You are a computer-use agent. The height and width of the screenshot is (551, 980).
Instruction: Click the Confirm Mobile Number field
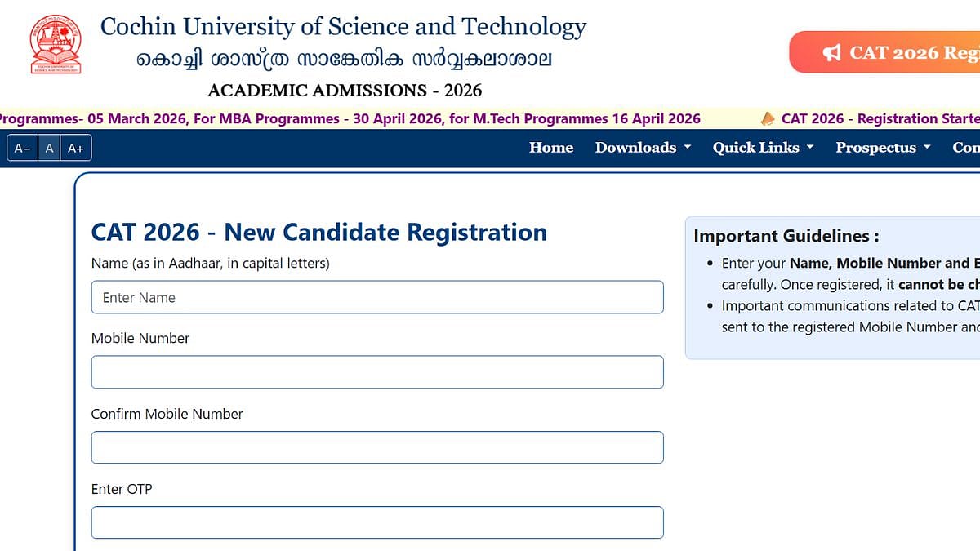pyautogui.click(x=376, y=447)
